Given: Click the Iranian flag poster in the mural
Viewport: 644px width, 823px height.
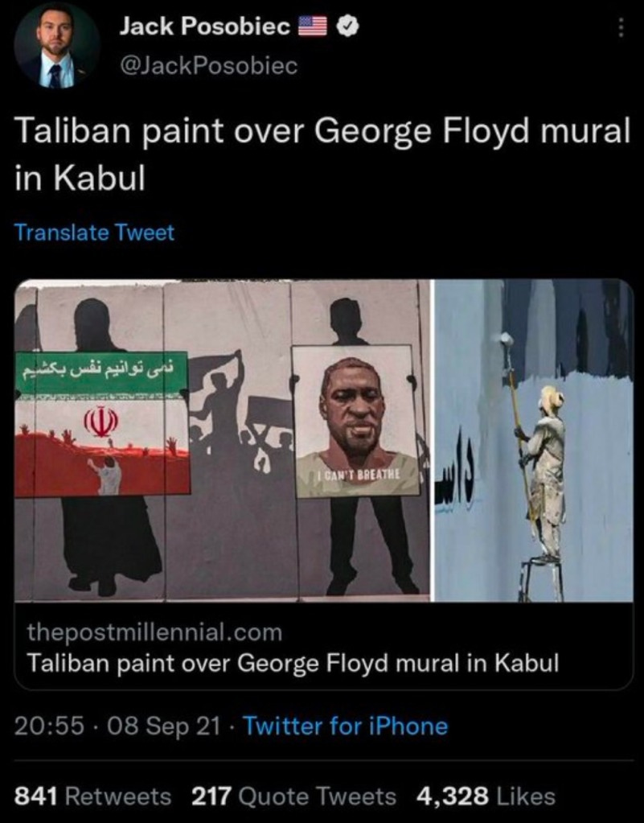Looking at the screenshot, I should (102, 424).
